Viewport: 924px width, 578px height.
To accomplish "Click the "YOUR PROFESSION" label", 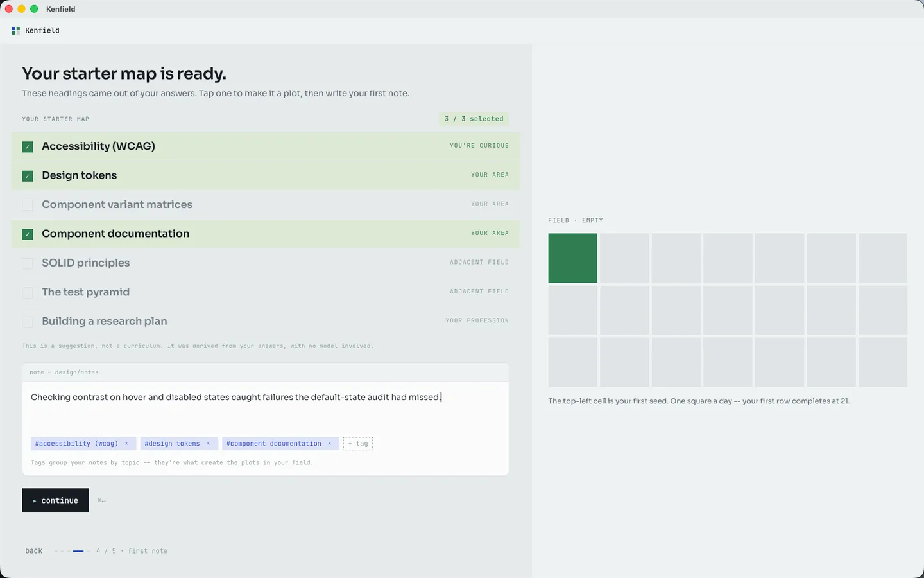I will [477, 320].
